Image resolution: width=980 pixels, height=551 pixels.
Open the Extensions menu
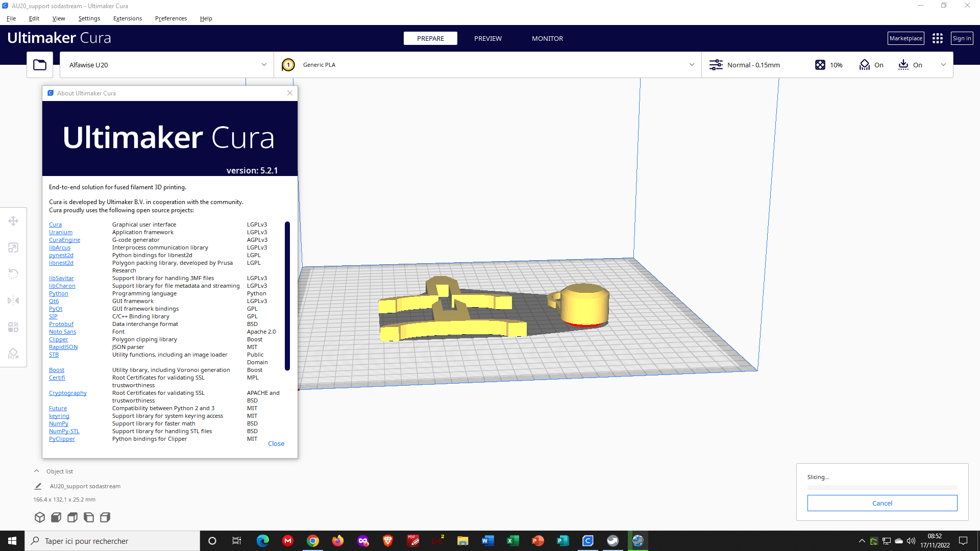[127, 18]
